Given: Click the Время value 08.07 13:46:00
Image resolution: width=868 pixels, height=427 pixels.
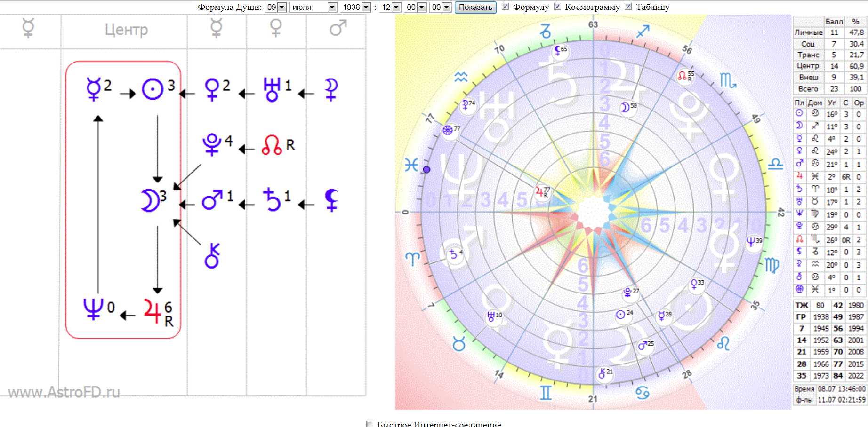Looking at the screenshot, I should 842,389.
